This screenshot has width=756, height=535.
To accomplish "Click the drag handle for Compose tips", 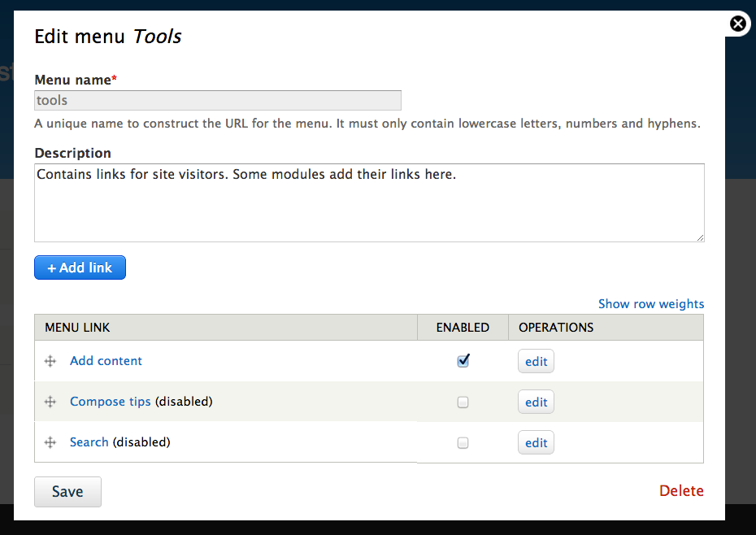I will point(50,402).
